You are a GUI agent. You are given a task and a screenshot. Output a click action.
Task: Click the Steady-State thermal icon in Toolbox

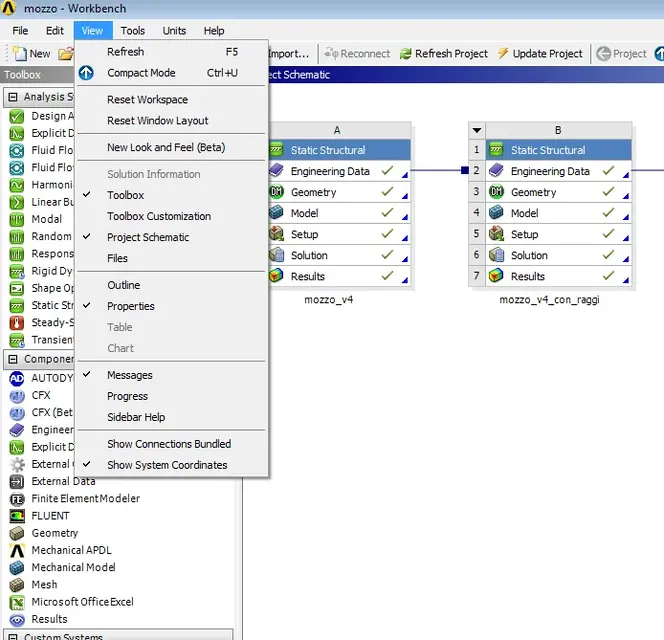click(x=17, y=323)
